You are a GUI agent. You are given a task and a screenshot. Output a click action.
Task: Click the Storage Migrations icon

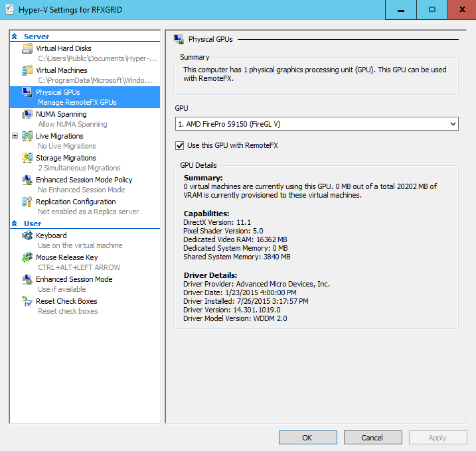[x=27, y=158]
